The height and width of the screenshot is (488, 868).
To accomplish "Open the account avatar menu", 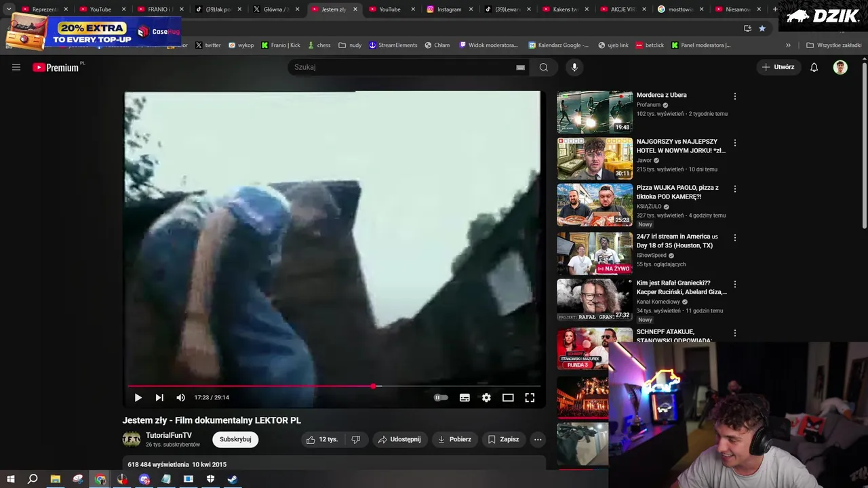I will point(840,67).
